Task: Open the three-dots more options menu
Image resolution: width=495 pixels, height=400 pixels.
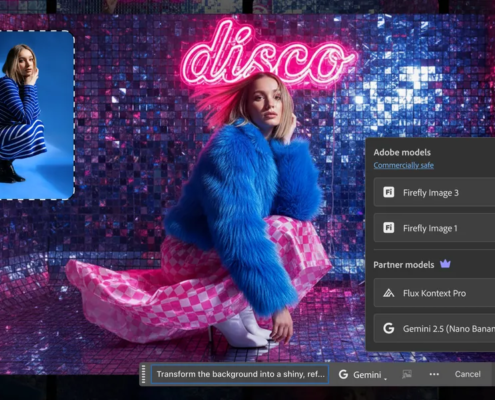Action: (x=434, y=374)
